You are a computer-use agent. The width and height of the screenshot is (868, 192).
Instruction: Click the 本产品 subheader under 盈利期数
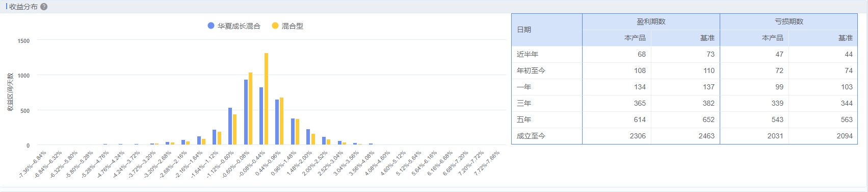pyautogui.click(x=635, y=38)
